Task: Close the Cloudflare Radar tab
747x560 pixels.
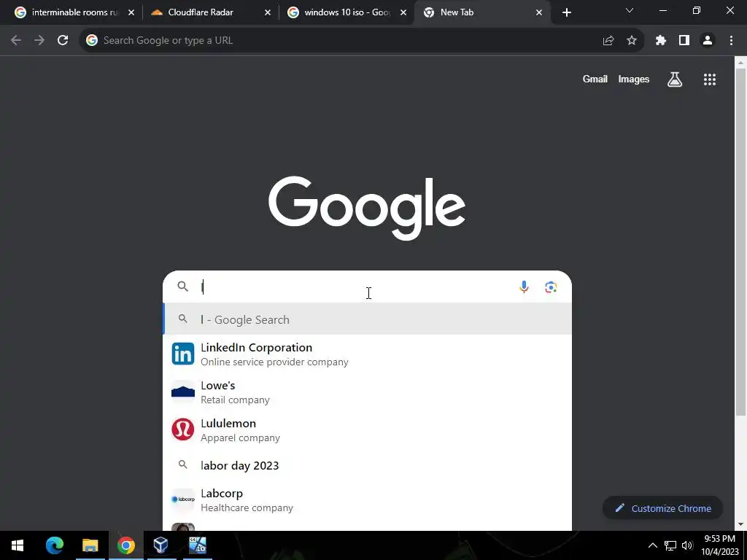Action: 267,13
